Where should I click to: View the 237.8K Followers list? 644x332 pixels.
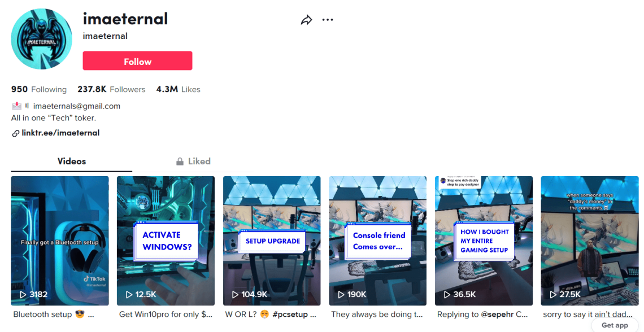pyautogui.click(x=111, y=89)
